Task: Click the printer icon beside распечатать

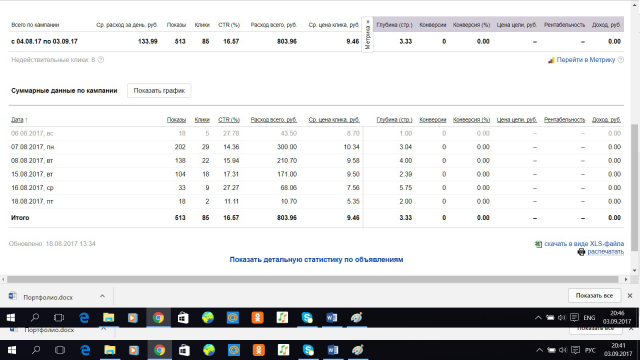Action: [581, 252]
